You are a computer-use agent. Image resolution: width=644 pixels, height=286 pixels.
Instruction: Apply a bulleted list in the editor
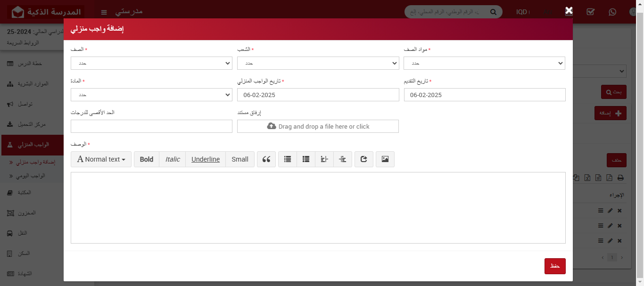pos(287,159)
